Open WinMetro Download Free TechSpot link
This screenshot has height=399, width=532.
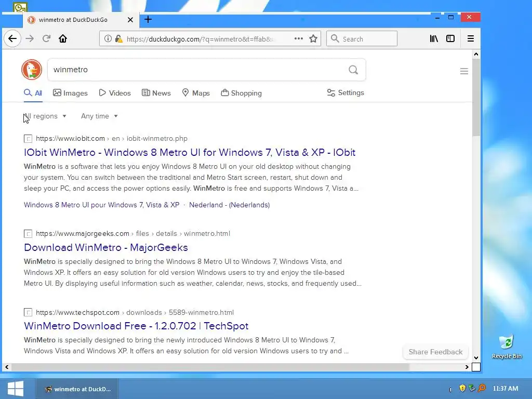pyautogui.click(x=136, y=326)
